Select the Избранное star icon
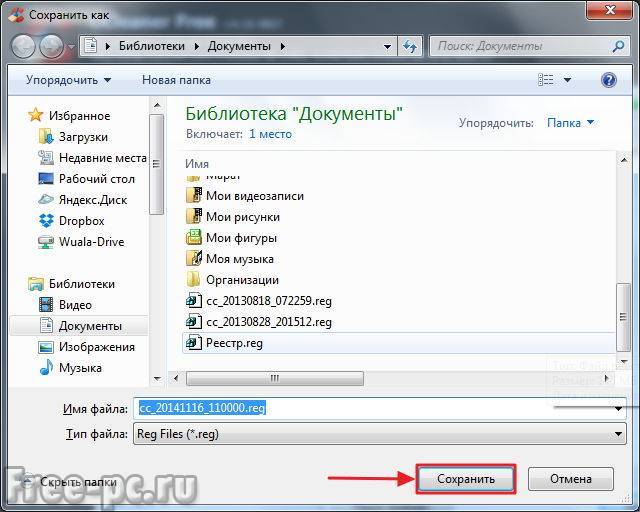640x512 pixels. coord(35,115)
